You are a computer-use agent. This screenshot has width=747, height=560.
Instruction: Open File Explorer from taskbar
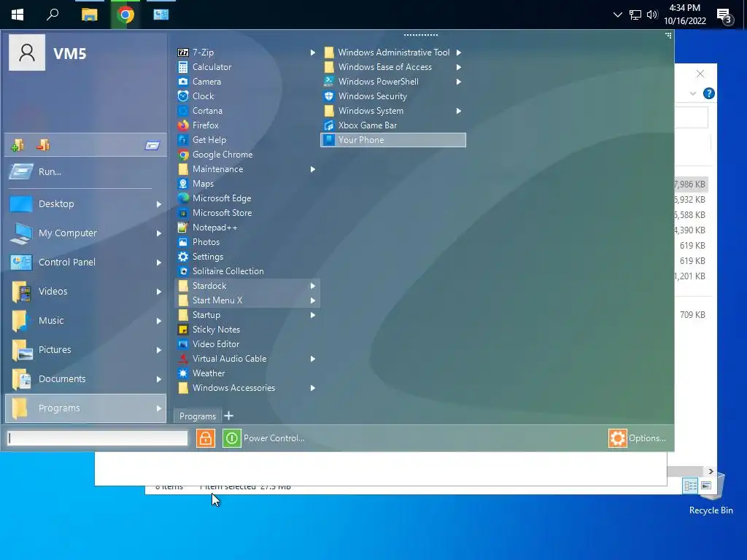(89, 15)
